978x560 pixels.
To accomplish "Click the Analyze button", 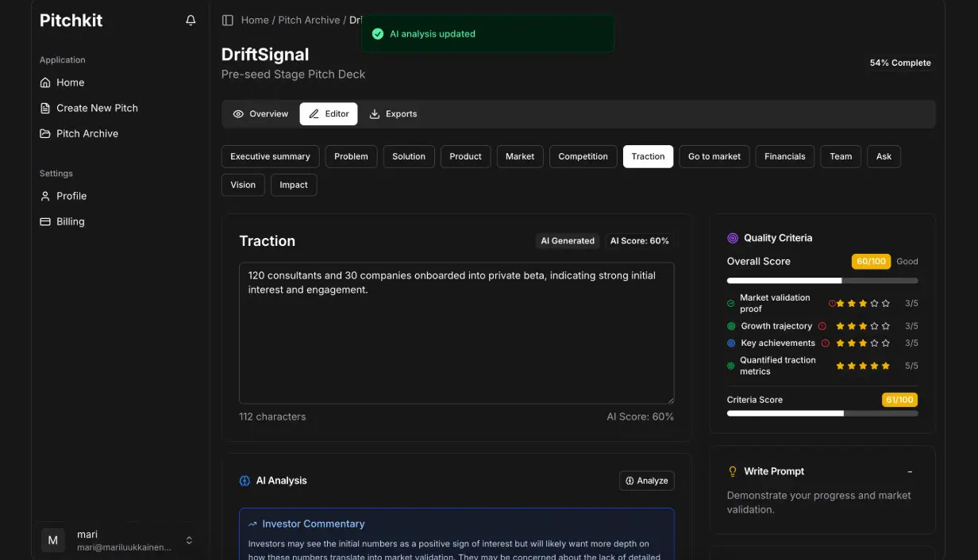I will coord(646,481).
